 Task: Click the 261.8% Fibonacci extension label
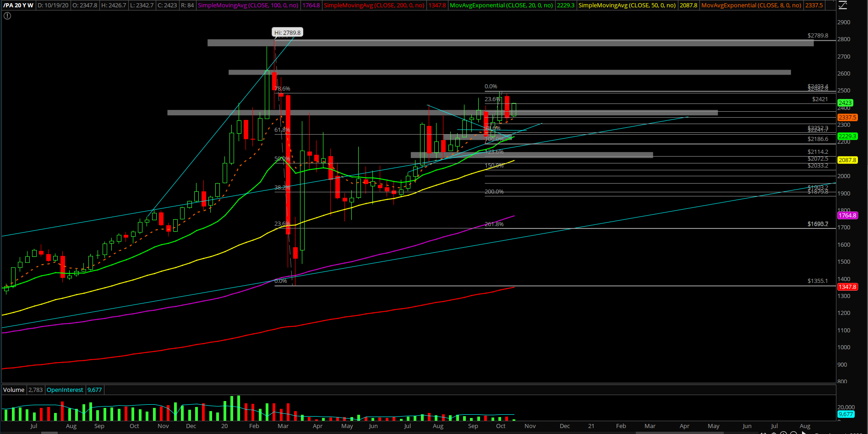[494, 224]
